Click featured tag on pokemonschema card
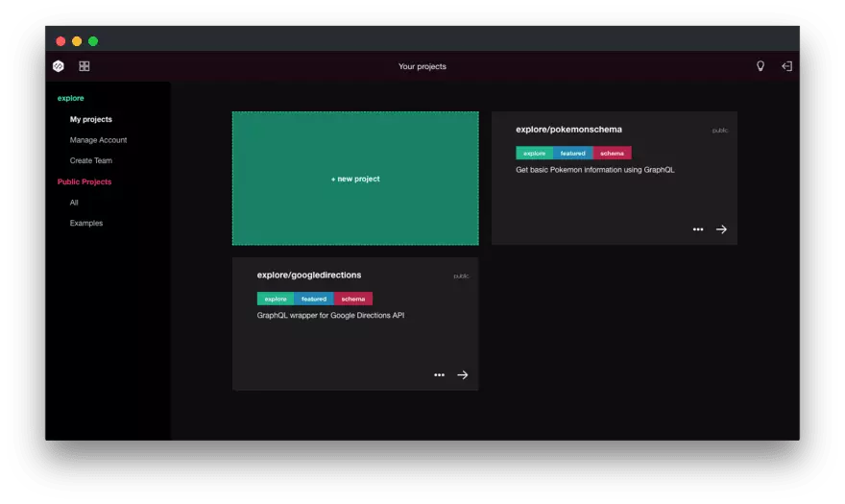This screenshot has width=845, height=504. (x=572, y=153)
